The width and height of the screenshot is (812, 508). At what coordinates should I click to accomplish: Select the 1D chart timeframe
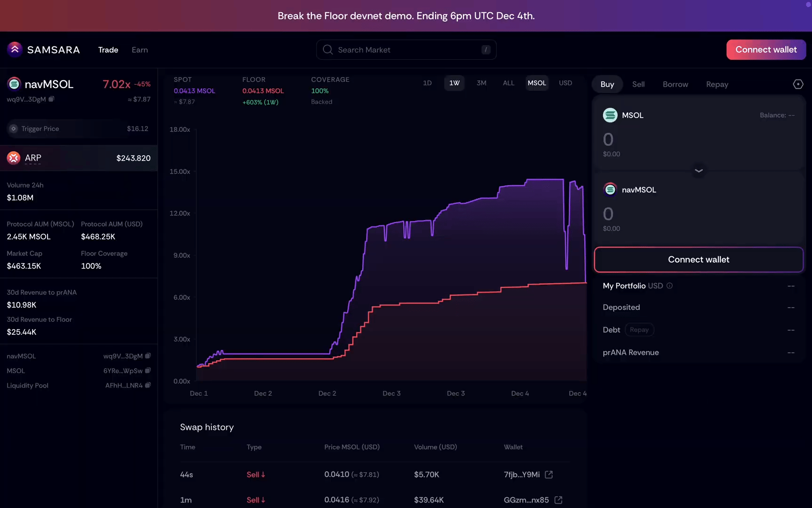pyautogui.click(x=427, y=83)
